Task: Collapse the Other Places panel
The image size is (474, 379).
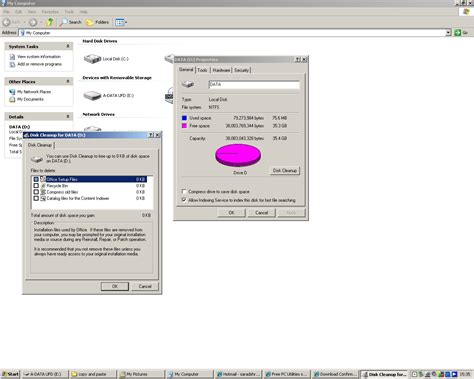Action: (x=68, y=81)
